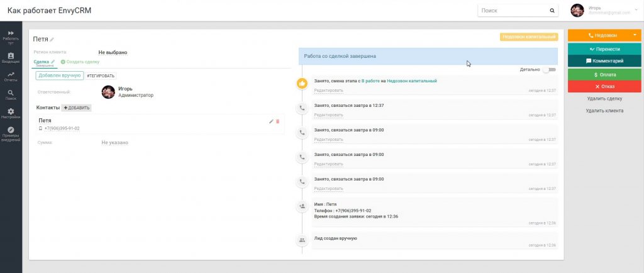
Task: Click the #ТЕГИРОВАТЬ tag button
Action: (x=101, y=76)
